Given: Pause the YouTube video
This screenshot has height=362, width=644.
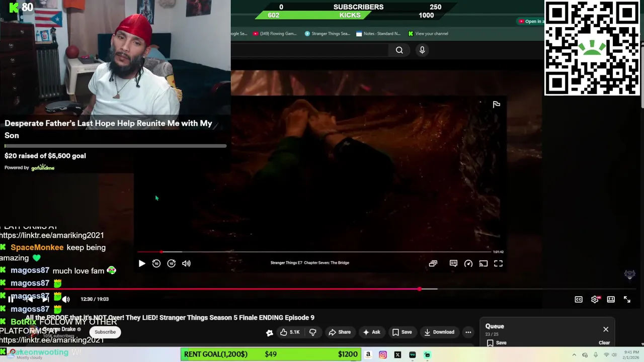Looking at the screenshot, I should click(11, 299).
